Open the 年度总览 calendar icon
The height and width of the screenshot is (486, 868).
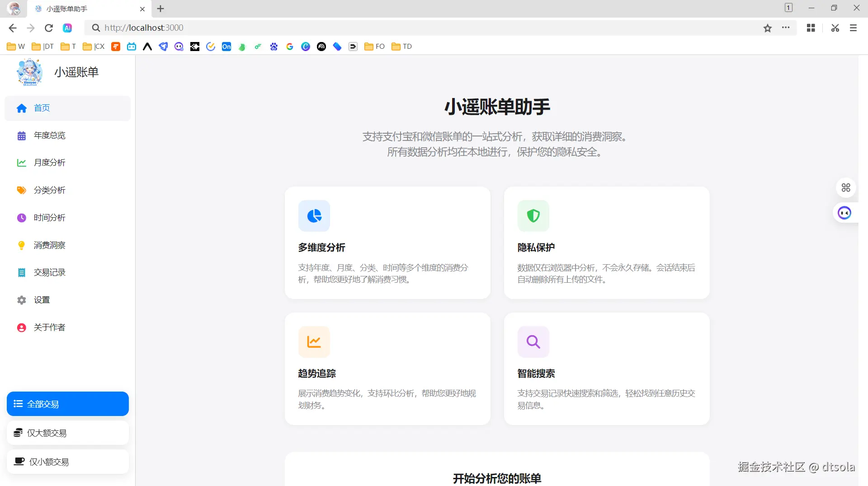pyautogui.click(x=21, y=136)
